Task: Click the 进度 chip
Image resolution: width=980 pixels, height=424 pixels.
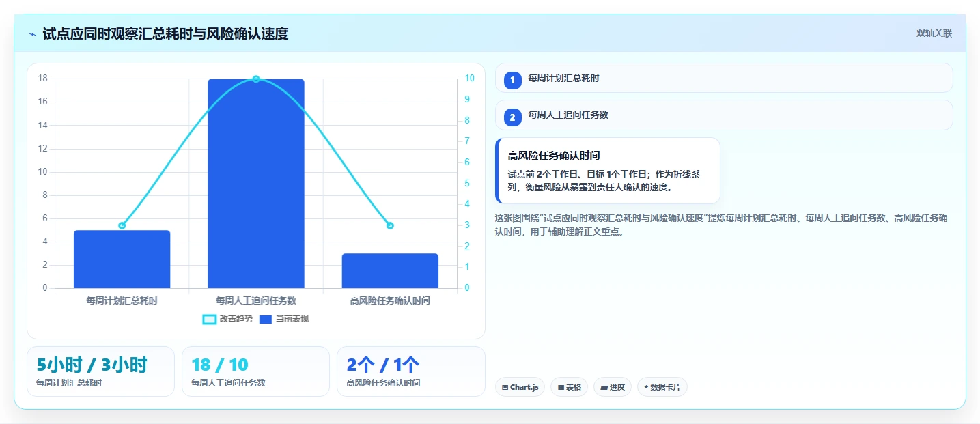Action: coord(613,387)
